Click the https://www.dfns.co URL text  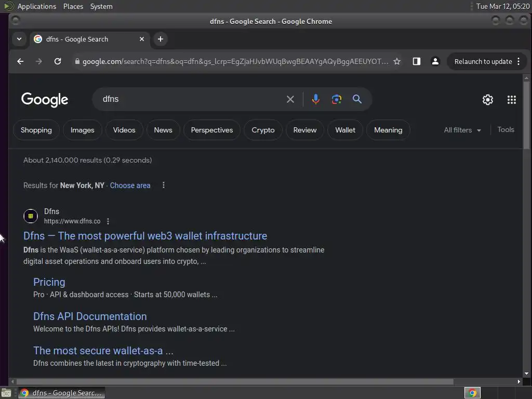72,221
